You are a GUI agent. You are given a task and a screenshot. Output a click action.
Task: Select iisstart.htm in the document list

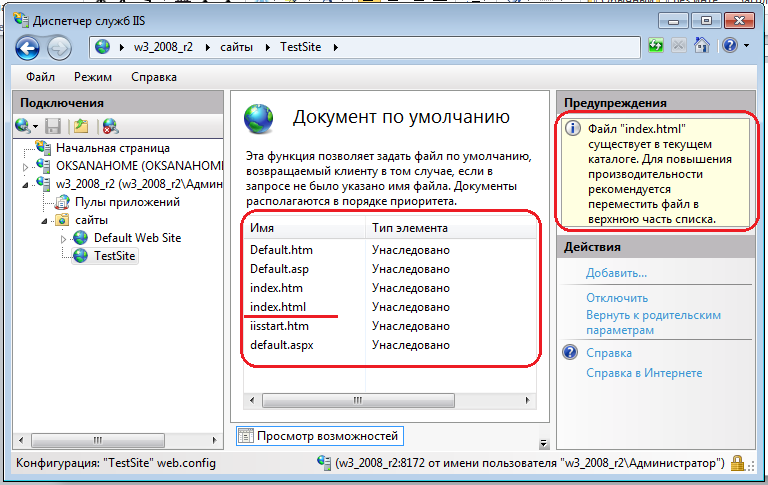coord(279,326)
